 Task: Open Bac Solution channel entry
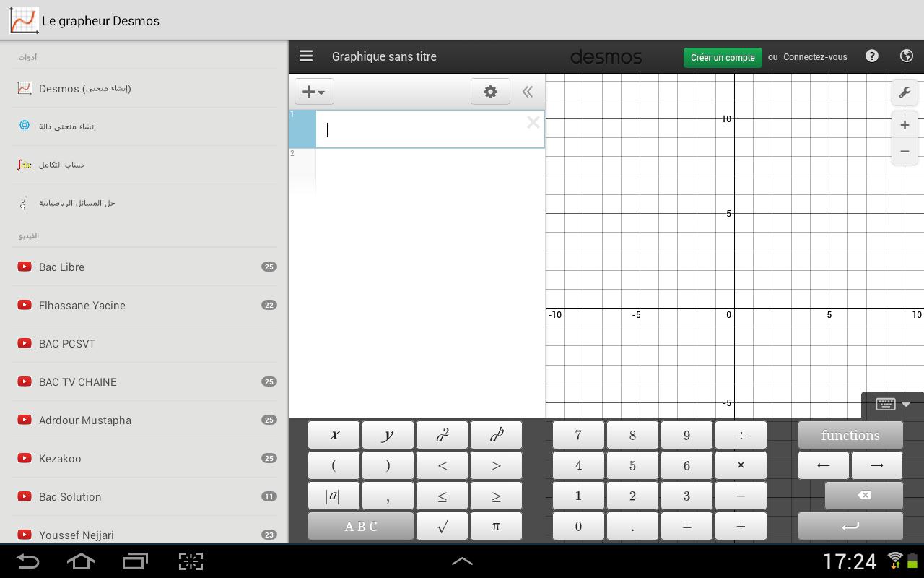click(x=144, y=496)
